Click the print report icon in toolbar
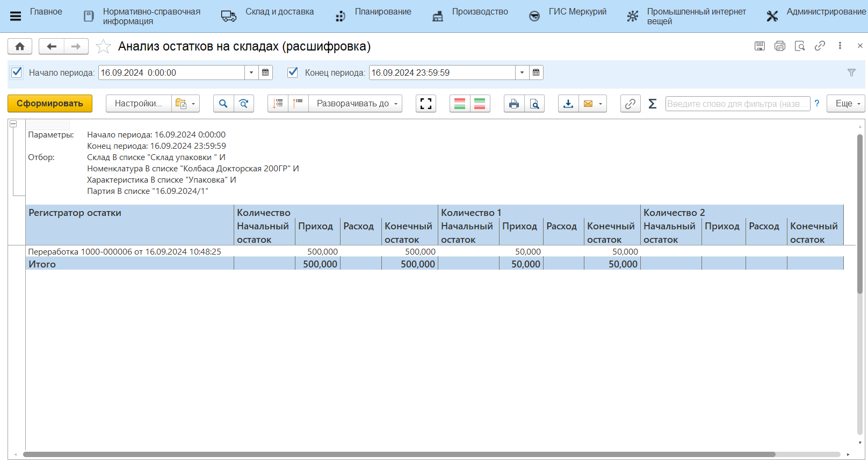This screenshot has width=868, height=463. tap(514, 104)
